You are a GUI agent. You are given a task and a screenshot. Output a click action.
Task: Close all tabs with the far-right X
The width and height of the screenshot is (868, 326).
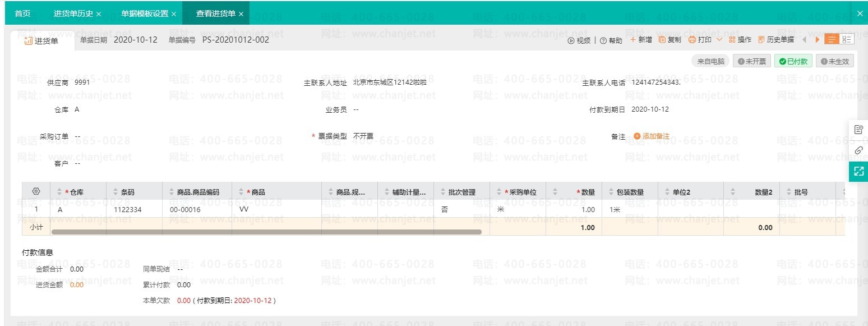point(860,14)
